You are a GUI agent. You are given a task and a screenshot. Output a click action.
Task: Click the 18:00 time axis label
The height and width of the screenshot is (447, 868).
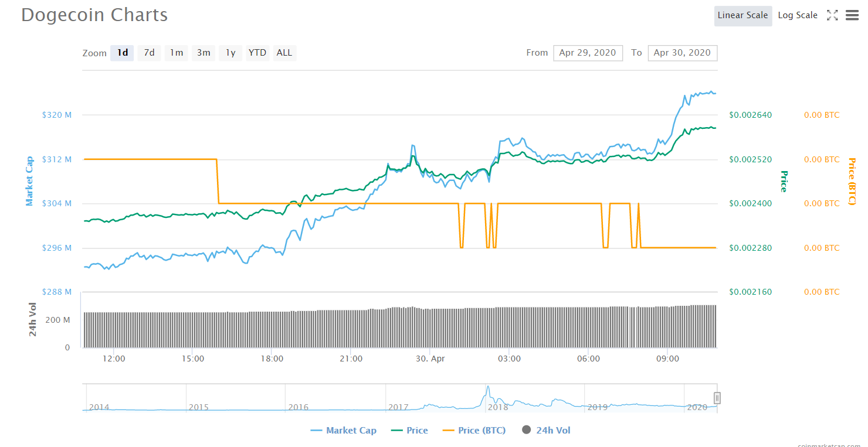[x=271, y=359]
